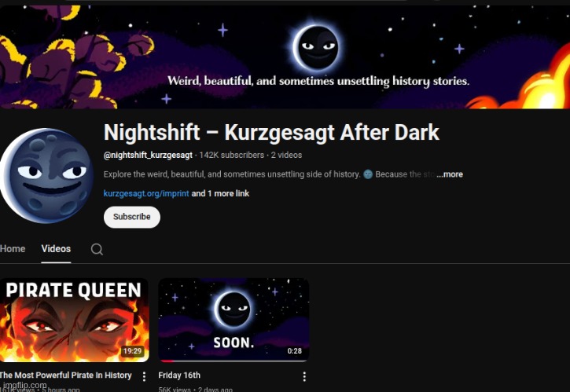Image resolution: width=570 pixels, height=392 pixels.
Task: Click the Nightshift moon channel avatar
Action: (x=46, y=175)
